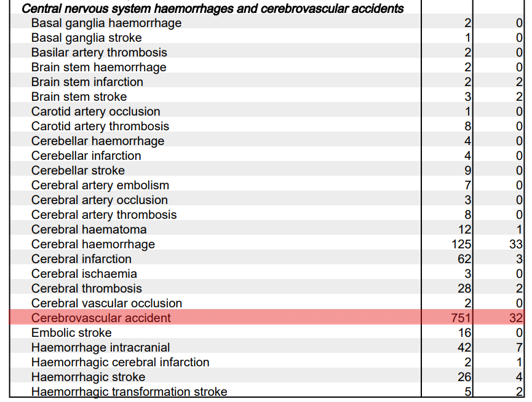Click the Cerebellar stroke row text
Image resolution: width=532 pixels, height=402 pixels.
pos(78,170)
